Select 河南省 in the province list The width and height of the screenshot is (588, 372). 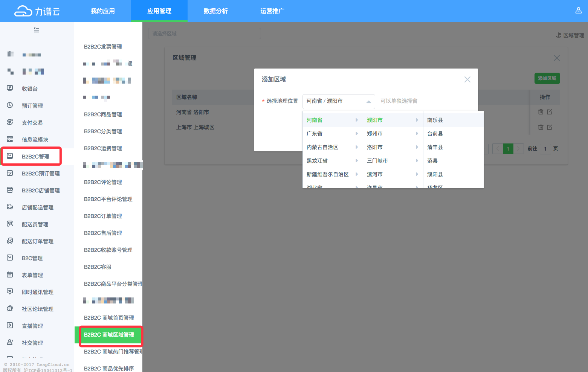pos(332,120)
